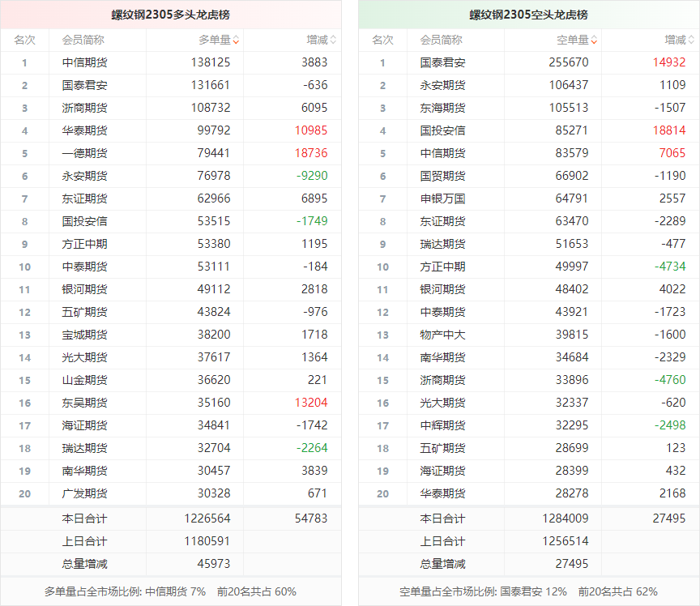The width and height of the screenshot is (700, 606).
Task: Select red value 18736 in long table
Action: coord(311,153)
